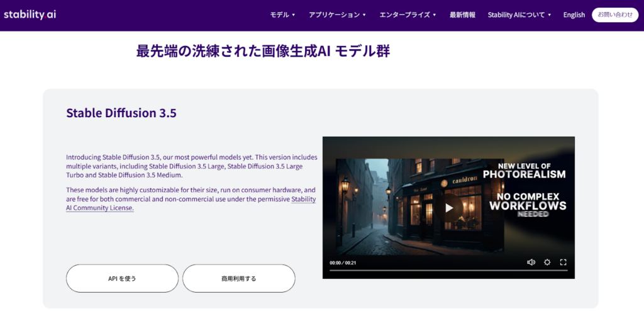The image size is (644, 311).
Task: Play the Stable Diffusion 3.5 video
Action: 449,207
